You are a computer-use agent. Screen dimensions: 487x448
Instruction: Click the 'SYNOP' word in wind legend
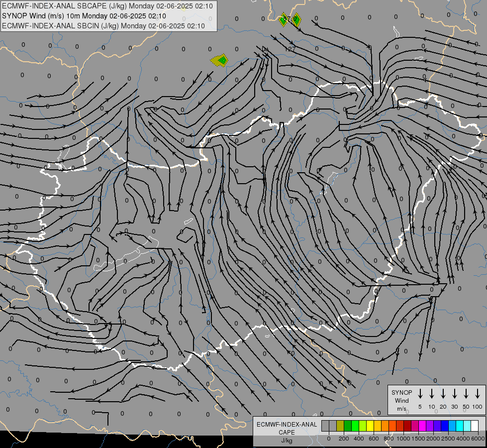[401, 392]
